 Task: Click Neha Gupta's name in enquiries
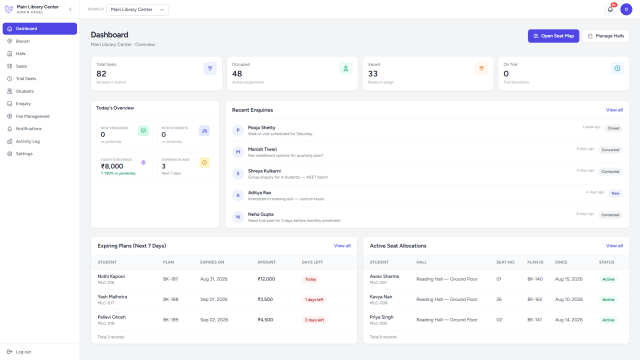click(x=261, y=214)
